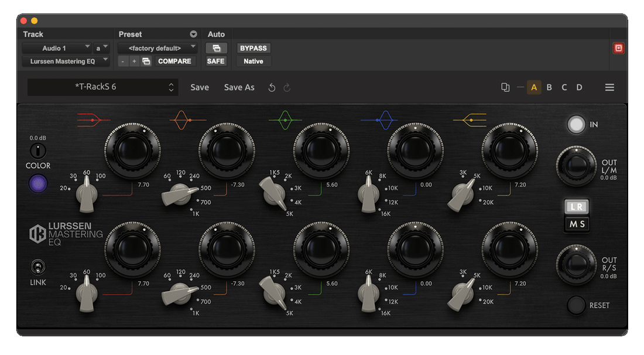Select preset slot D
Screen dimensions: 644x355
[579, 87]
